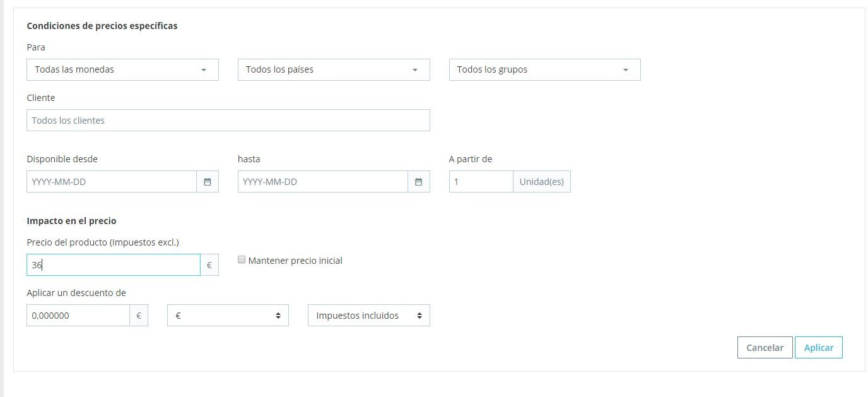Select the A partir de quantity field

[x=481, y=182]
